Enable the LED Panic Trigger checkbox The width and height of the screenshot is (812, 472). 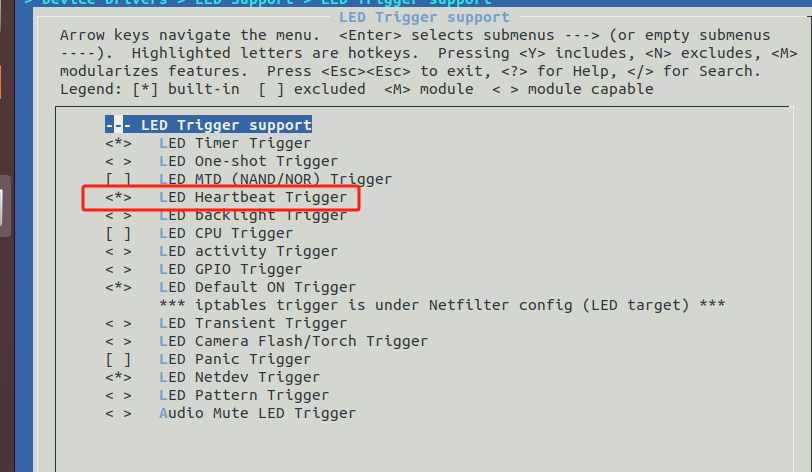119,359
